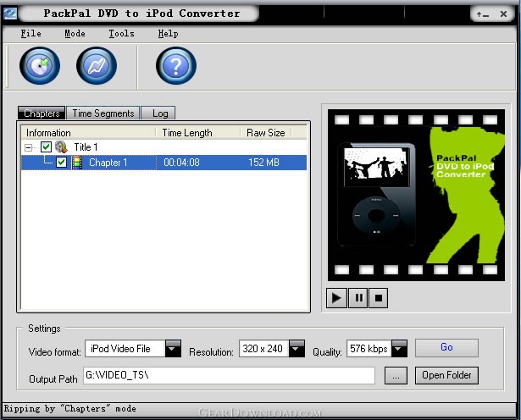Uncheck the Chapter 1 checkbox
Screen dimensions: 521x420
point(62,163)
